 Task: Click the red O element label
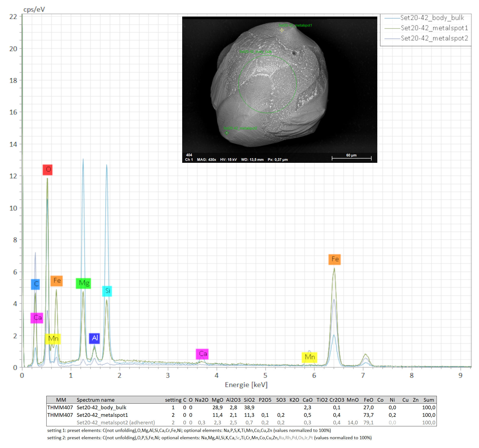tap(48, 170)
